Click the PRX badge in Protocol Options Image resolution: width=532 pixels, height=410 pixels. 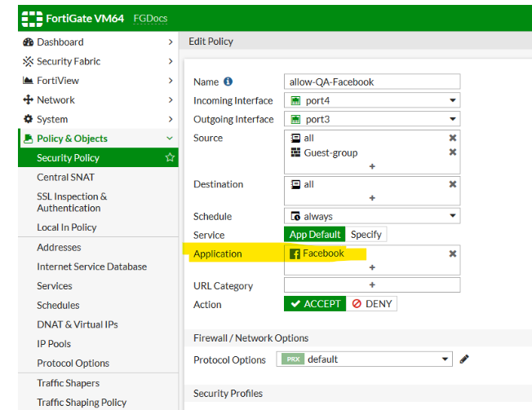(x=293, y=359)
